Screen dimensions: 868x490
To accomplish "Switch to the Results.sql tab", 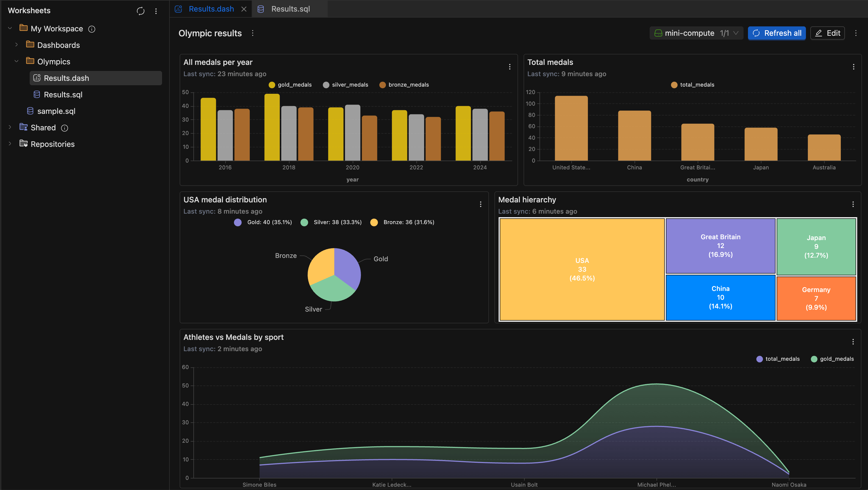I will (x=290, y=9).
